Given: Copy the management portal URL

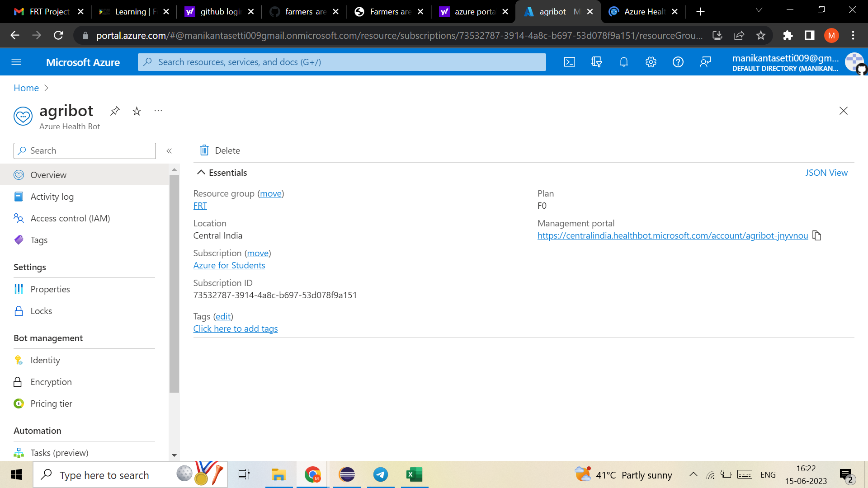Looking at the screenshot, I should 816,235.
